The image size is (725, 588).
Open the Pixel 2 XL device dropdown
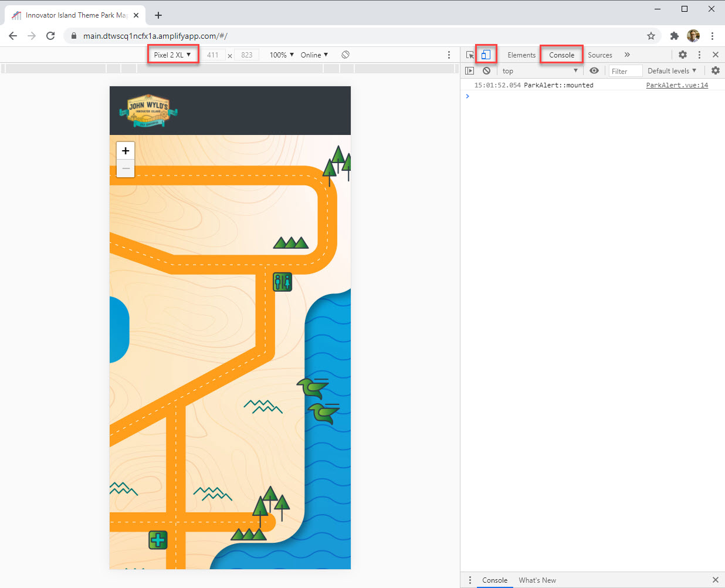(x=172, y=54)
